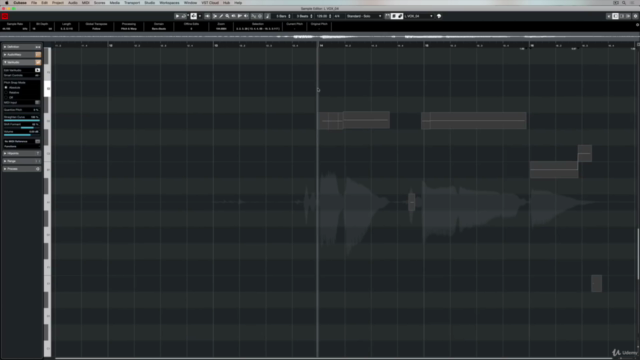Open the Functions dropdown in VariAudio
Viewport: 640px width, 360px height.
(x=21, y=147)
